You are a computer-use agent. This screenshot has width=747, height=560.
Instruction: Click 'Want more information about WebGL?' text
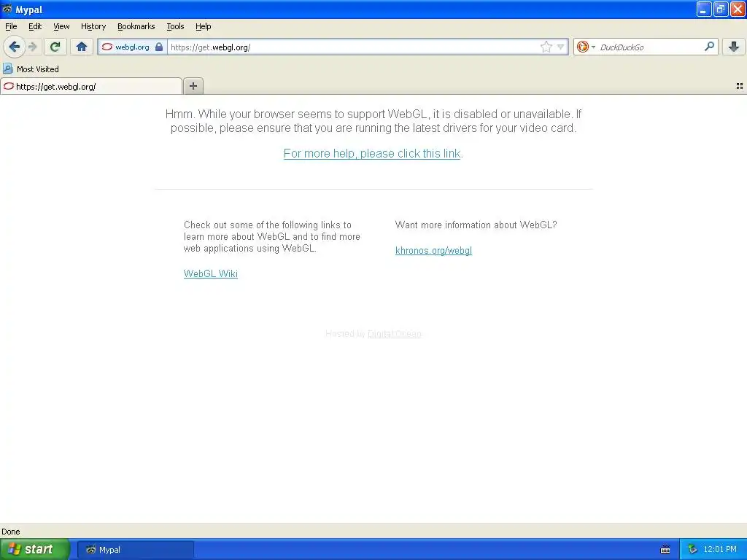click(x=476, y=225)
